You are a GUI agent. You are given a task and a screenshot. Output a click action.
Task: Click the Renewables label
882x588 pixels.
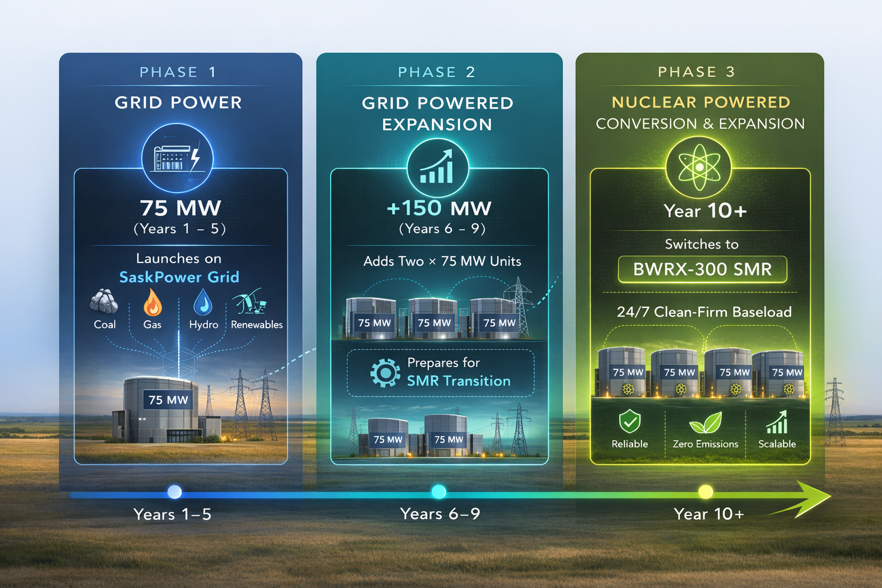tap(257, 324)
